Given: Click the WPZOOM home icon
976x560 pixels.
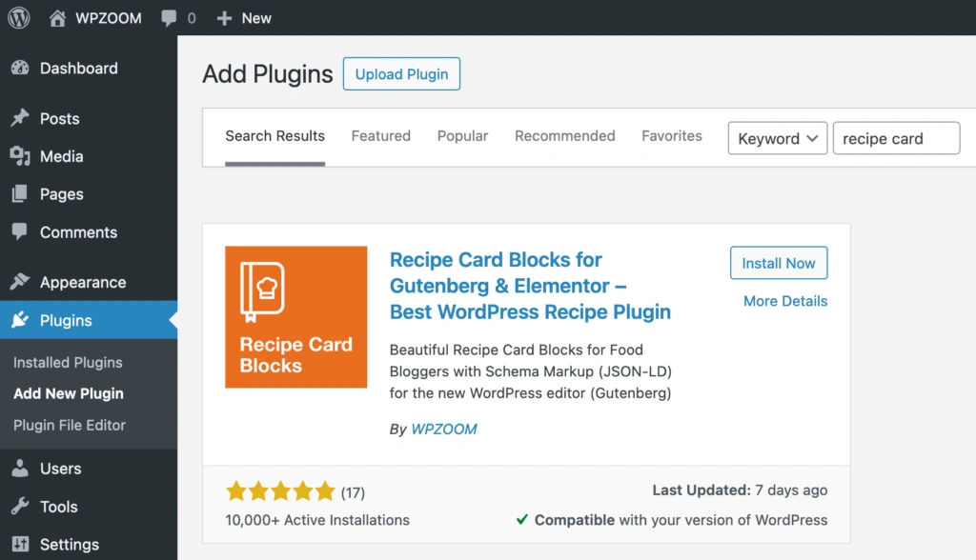Looking at the screenshot, I should (58, 18).
